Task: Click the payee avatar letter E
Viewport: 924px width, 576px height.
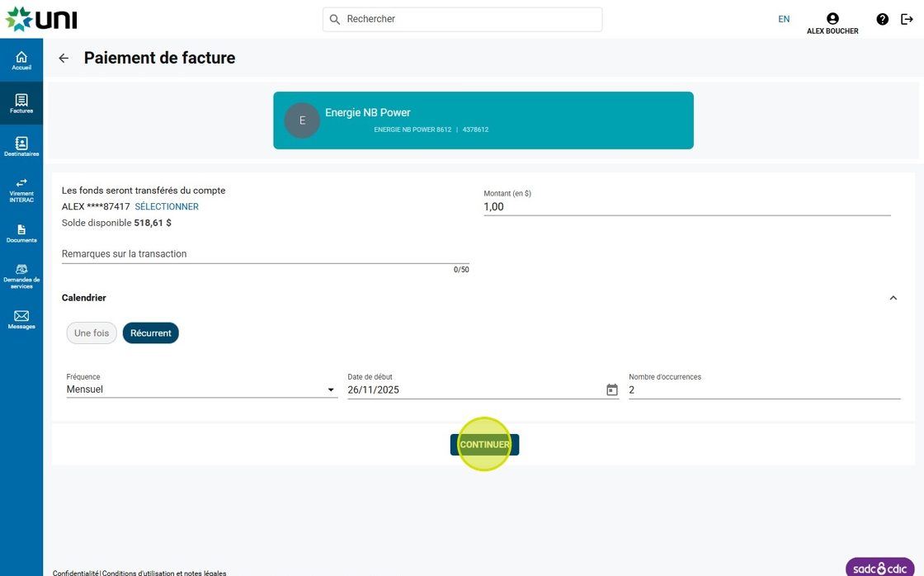Action: [x=302, y=120]
